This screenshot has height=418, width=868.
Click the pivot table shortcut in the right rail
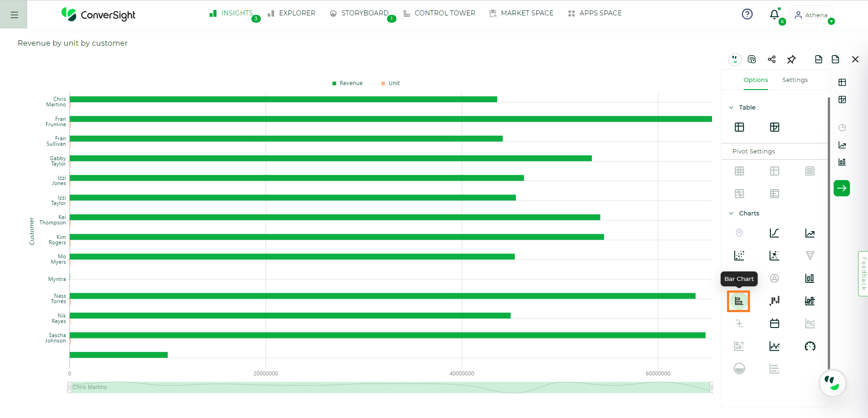click(842, 100)
